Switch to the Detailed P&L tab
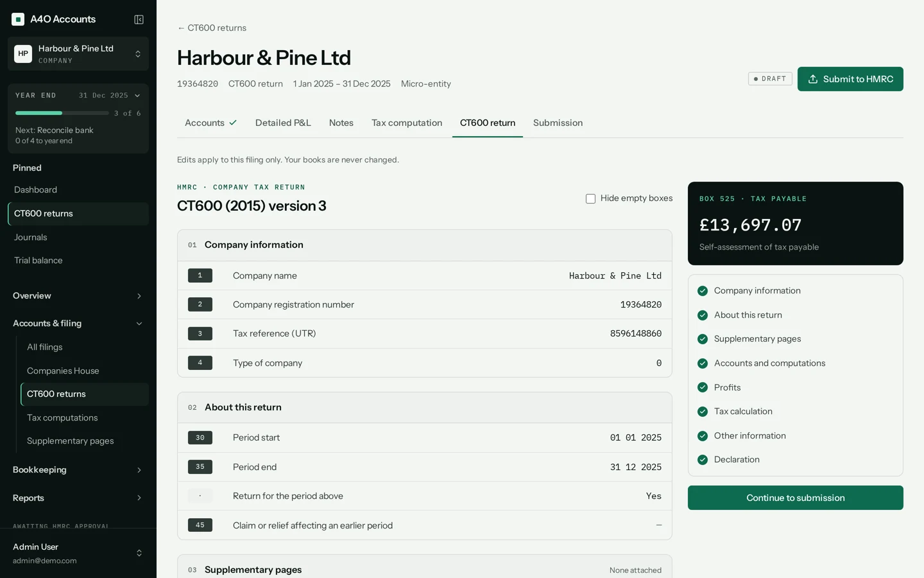924x578 pixels. tap(283, 123)
